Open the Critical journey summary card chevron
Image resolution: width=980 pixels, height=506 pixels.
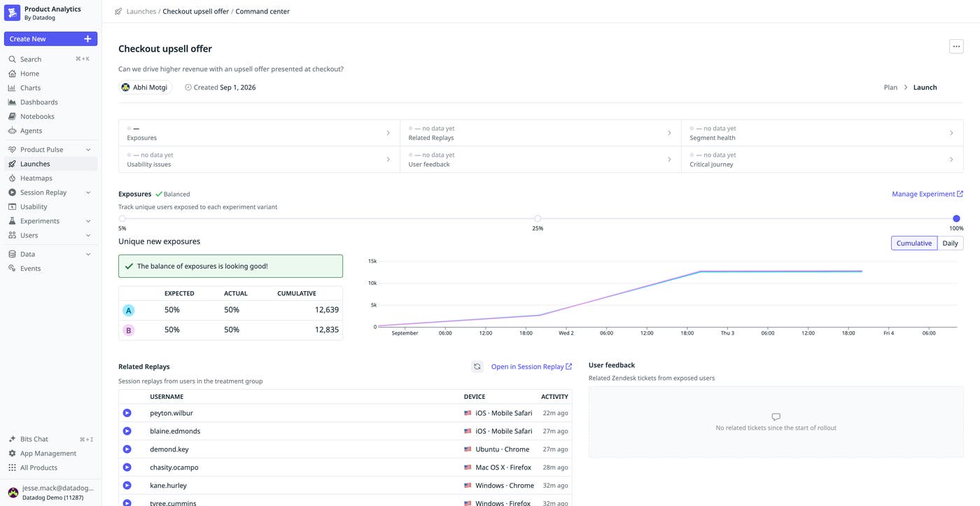[x=951, y=160]
